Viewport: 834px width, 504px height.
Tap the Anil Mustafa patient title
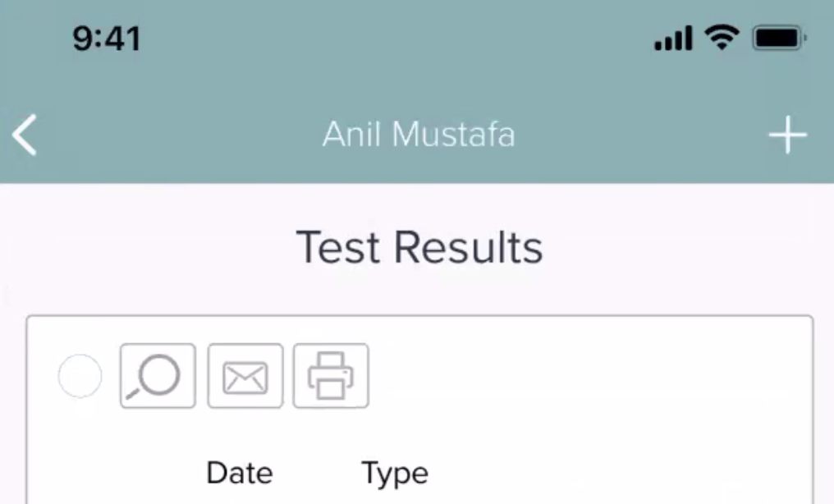418,135
